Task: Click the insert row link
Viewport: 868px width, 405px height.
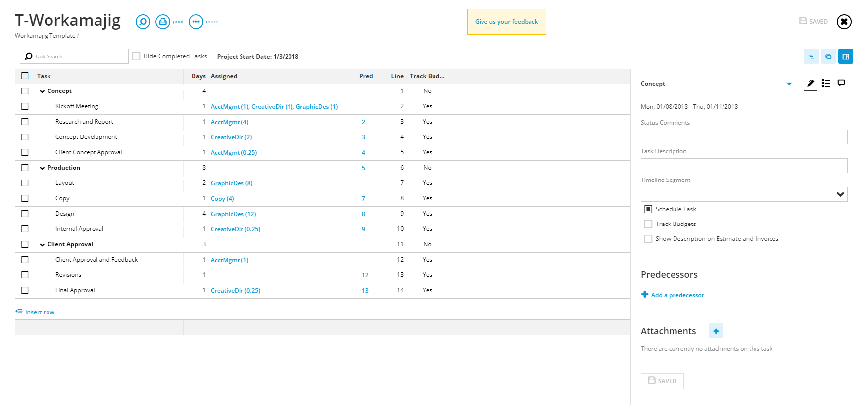Action: (40, 312)
